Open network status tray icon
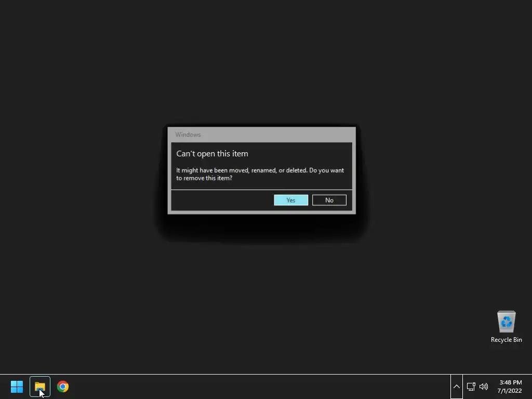 pyautogui.click(x=471, y=387)
